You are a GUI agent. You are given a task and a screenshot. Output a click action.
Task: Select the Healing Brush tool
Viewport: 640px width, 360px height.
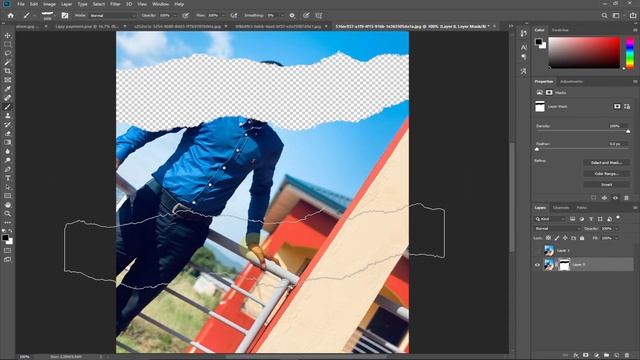7,98
